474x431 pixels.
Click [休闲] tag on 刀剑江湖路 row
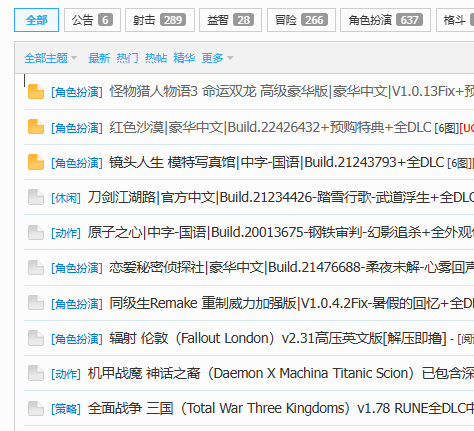[x=66, y=198]
